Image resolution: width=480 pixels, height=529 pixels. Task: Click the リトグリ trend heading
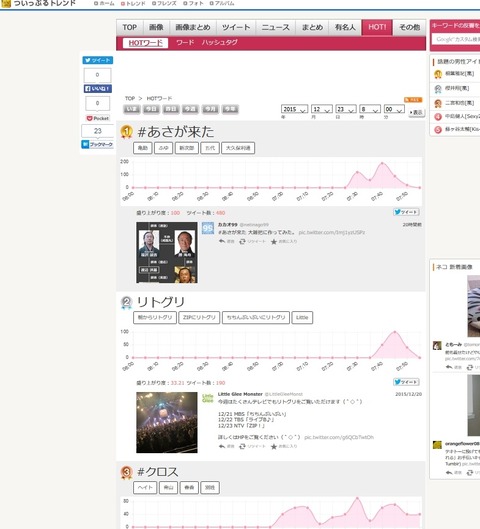161,302
